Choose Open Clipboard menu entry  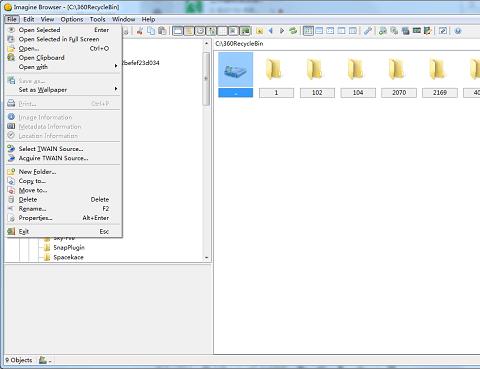(63, 58)
